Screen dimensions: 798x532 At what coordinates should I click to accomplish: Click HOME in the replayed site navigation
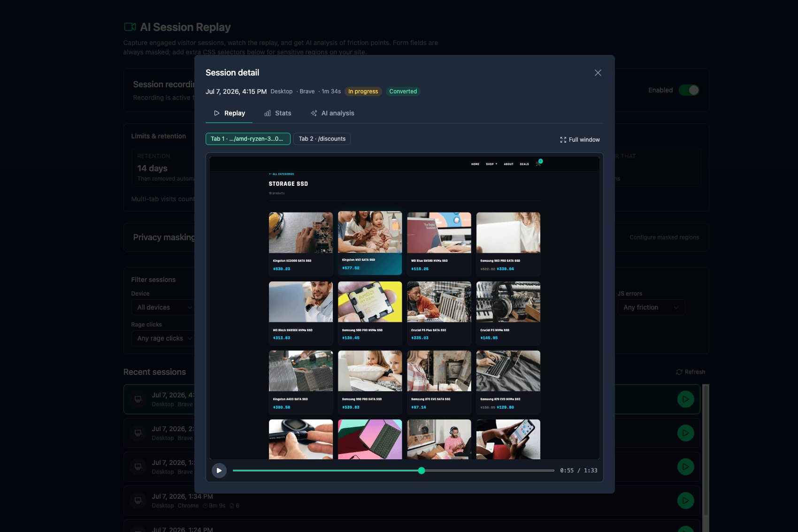[475, 164]
